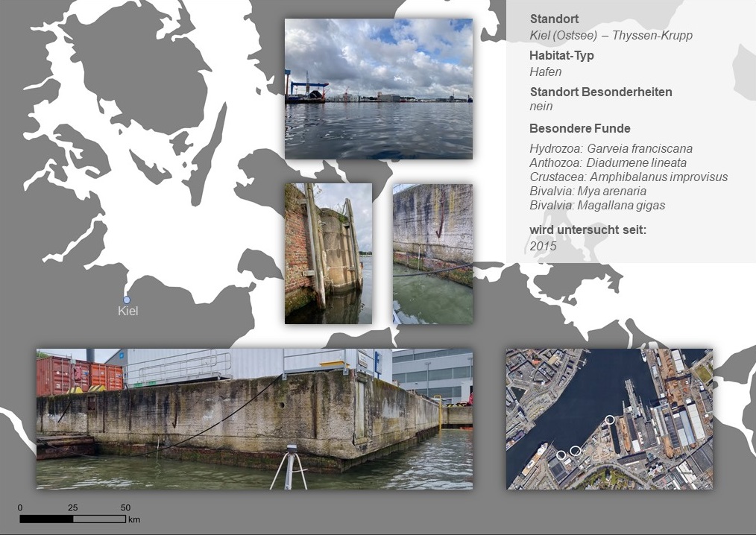The width and height of the screenshot is (756, 535).
Task: Click the 'Besondere Funde' heading
Action: tap(579, 128)
